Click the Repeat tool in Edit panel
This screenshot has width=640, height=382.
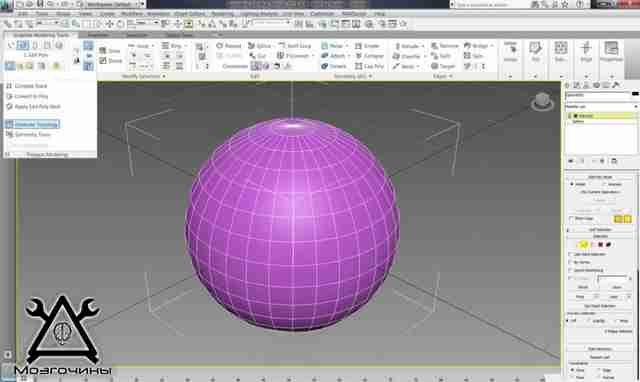tap(229, 46)
